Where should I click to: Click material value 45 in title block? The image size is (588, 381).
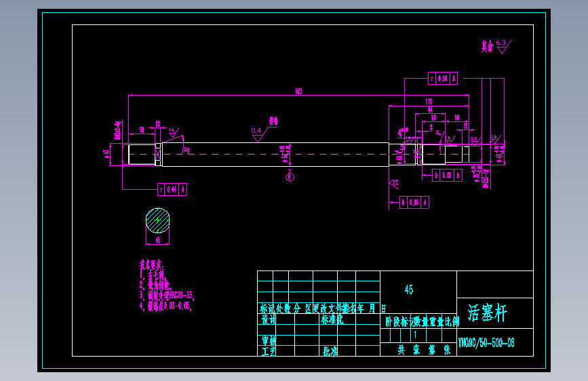click(409, 289)
